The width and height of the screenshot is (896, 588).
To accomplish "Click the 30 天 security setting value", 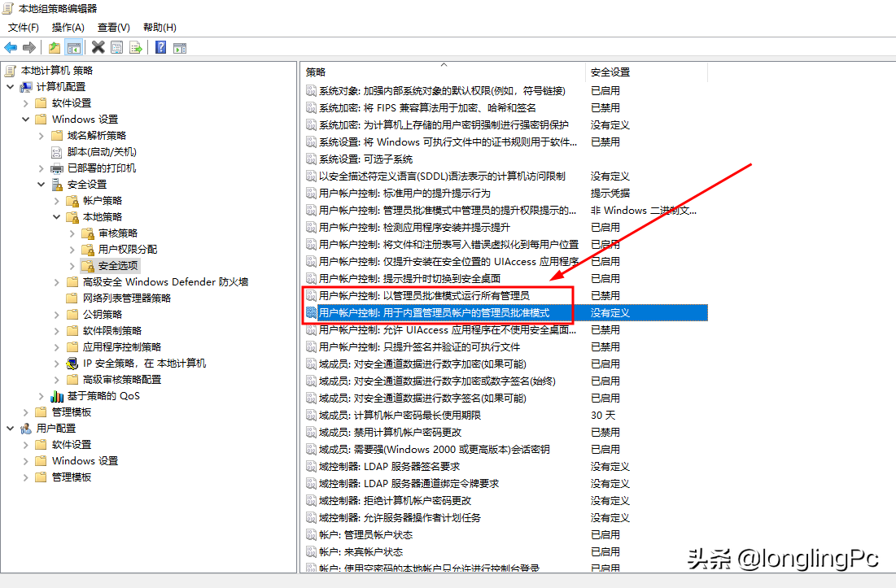I will click(603, 415).
